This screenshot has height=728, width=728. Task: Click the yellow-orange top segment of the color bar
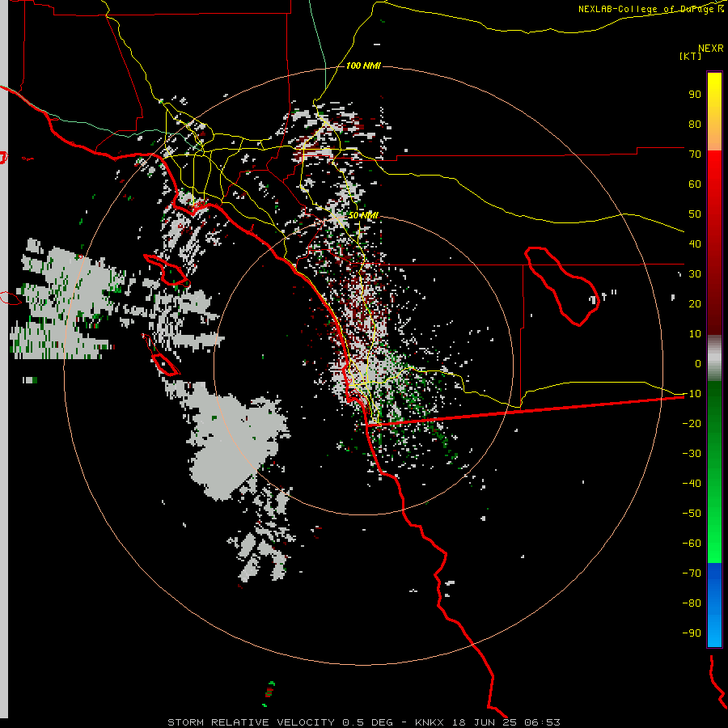[714, 112]
